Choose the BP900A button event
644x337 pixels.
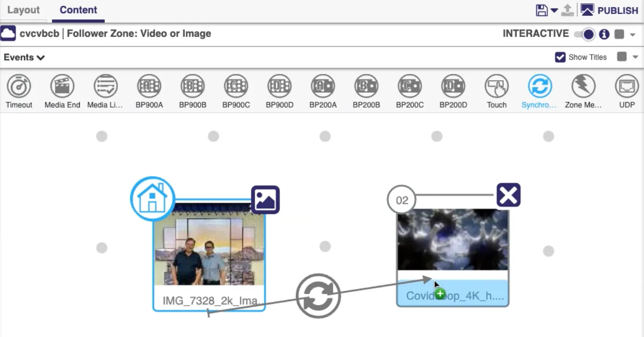[x=149, y=86]
